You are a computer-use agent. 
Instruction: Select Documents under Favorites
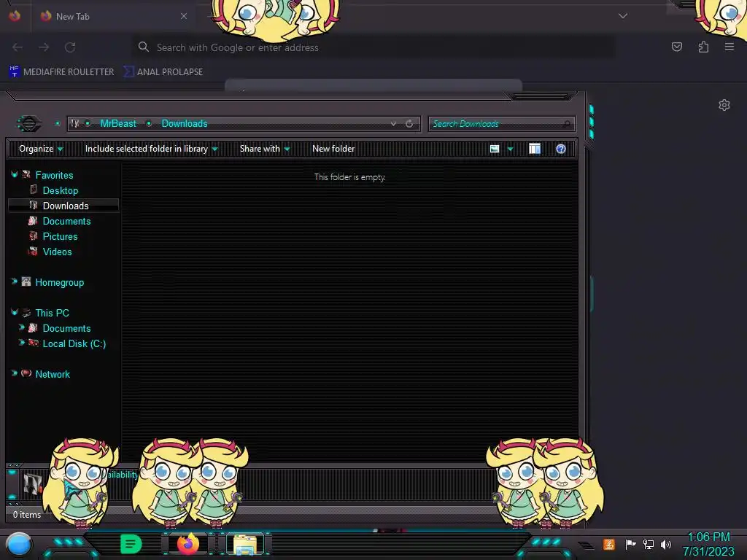click(66, 221)
